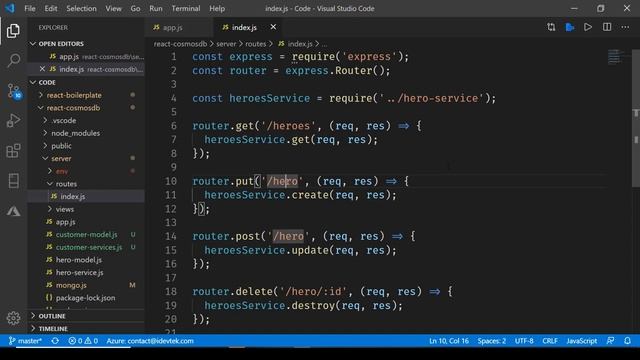The image size is (640, 360).
Task: Change line ending via CRLF item
Action: [550, 341]
